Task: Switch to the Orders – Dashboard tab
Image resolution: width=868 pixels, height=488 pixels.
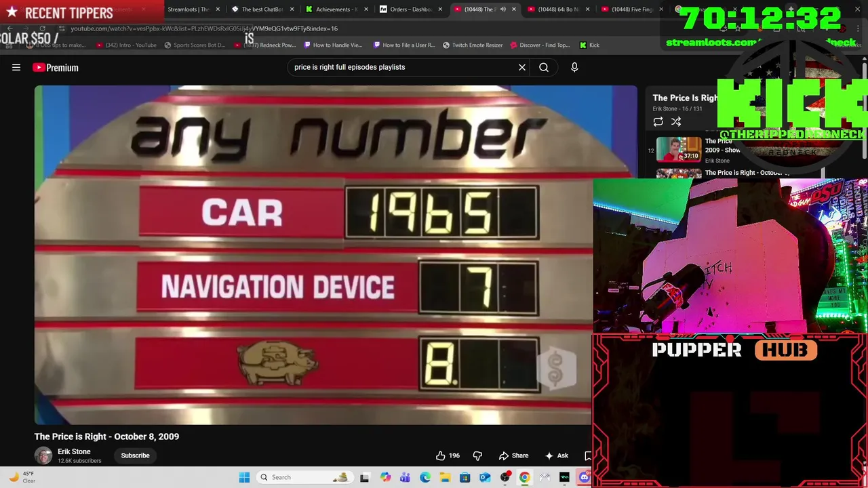Action: pos(406,9)
